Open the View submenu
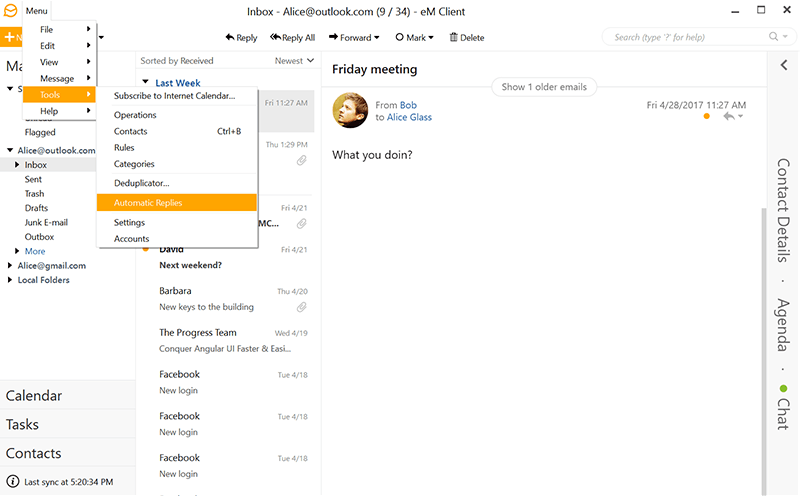This screenshot has height=496, width=800. click(60, 62)
